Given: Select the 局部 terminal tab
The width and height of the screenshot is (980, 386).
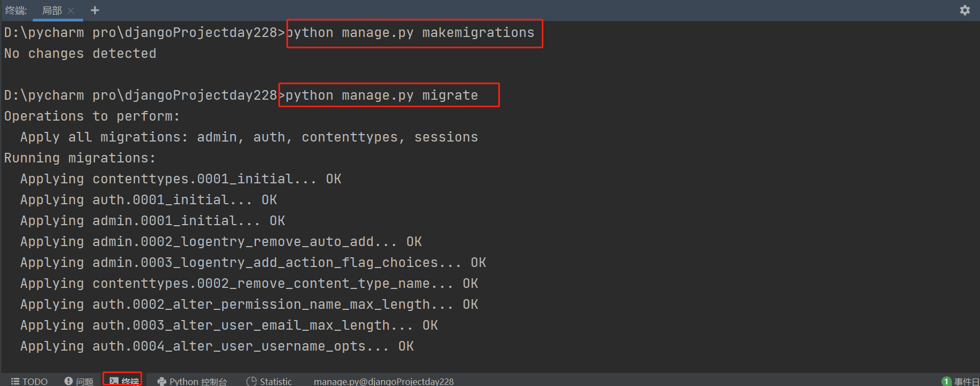Looking at the screenshot, I should (52, 11).
